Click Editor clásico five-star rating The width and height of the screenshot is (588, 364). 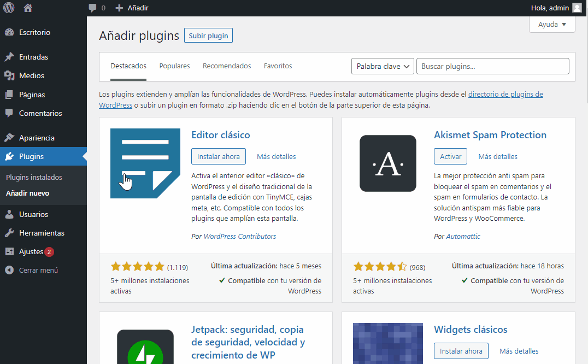(137, 267)
